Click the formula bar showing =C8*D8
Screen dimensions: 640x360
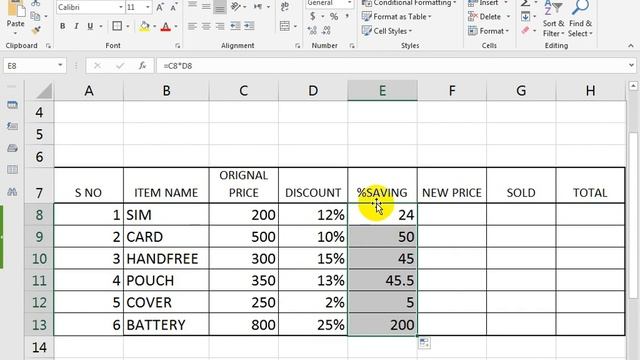coord(392,66)
